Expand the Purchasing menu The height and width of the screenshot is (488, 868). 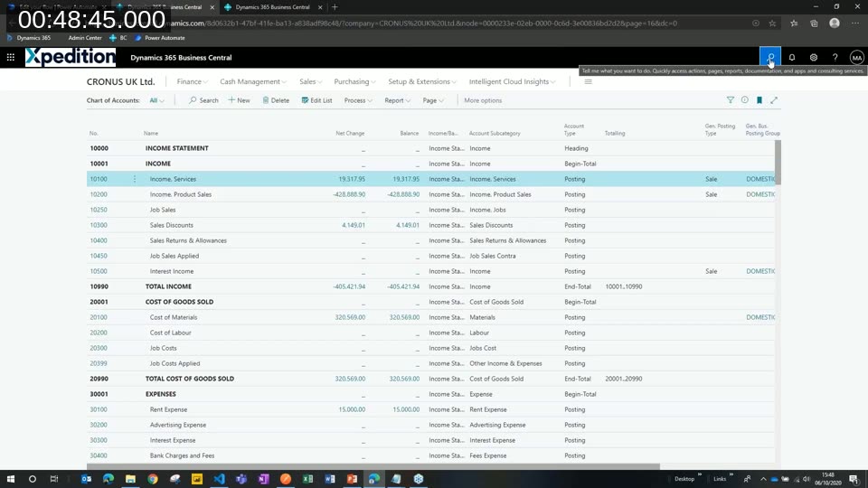(354, 81)
